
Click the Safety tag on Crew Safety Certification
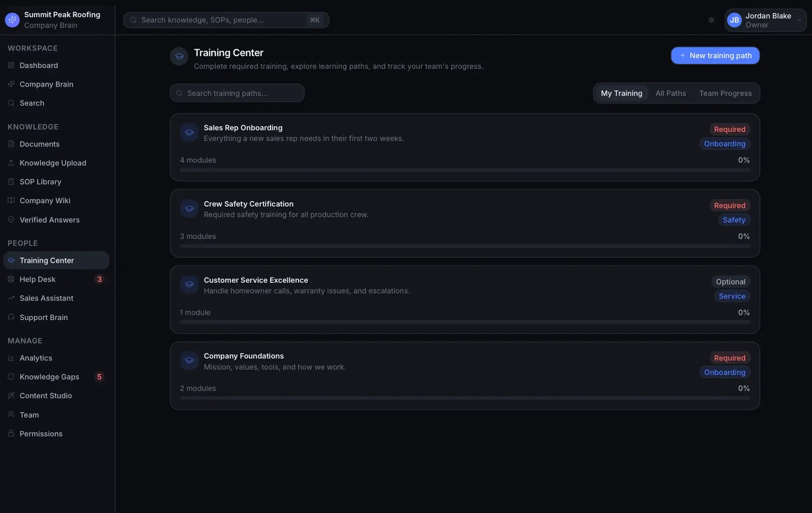pyautogui.click(x=734, y=220)
